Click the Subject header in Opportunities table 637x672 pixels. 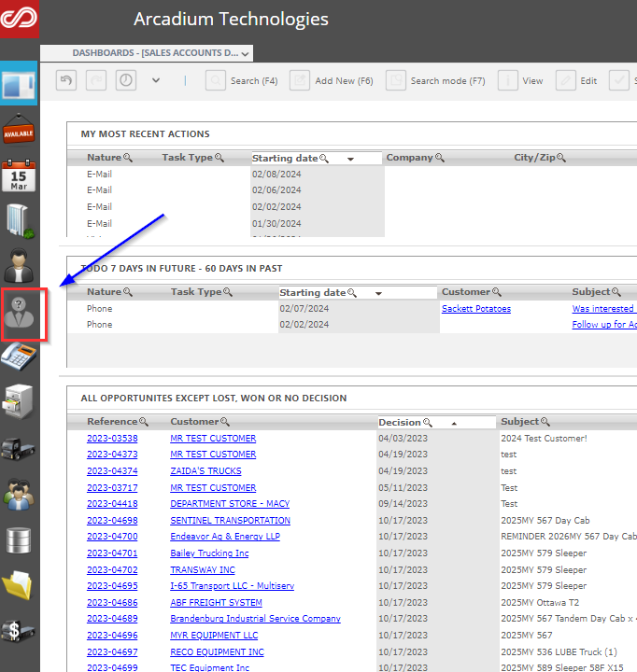coord(519,422)
